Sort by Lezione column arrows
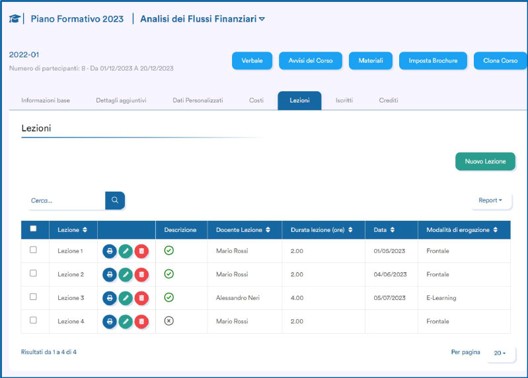The image size is (528, 378). [x=85, y=230]
